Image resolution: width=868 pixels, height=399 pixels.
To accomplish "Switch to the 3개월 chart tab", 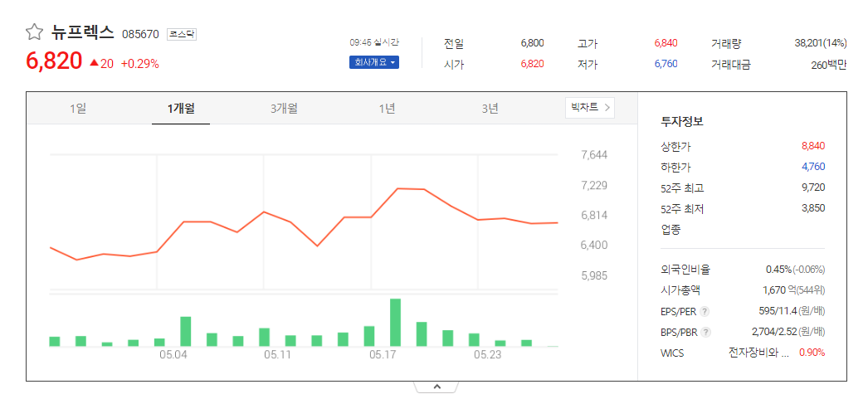I will [284, 109].
